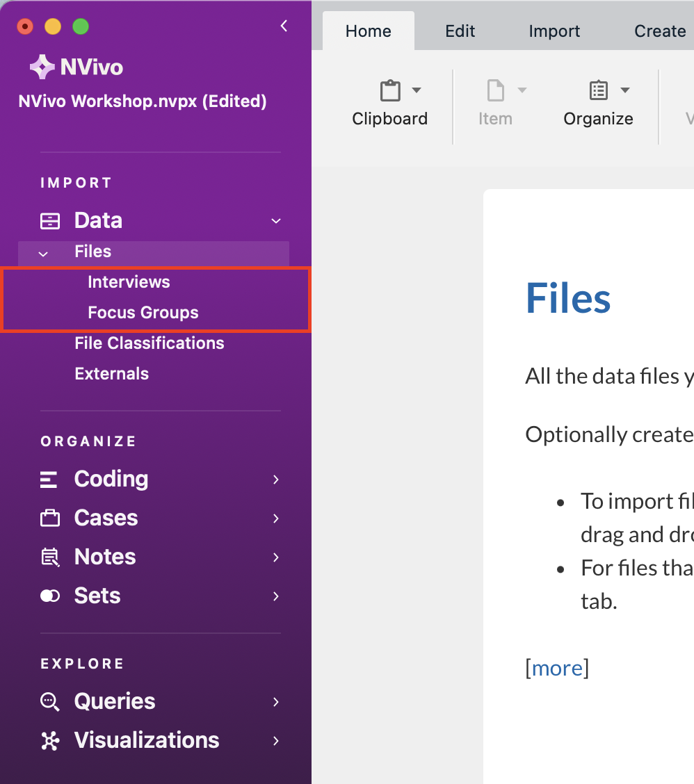This screenshot has height=784, width=694.
Task: Switch to the Import tab
Action: [x=554, y=31]
